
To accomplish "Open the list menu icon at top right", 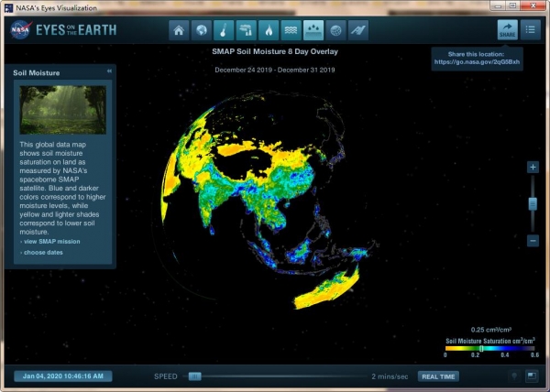I will click(532, 29).
